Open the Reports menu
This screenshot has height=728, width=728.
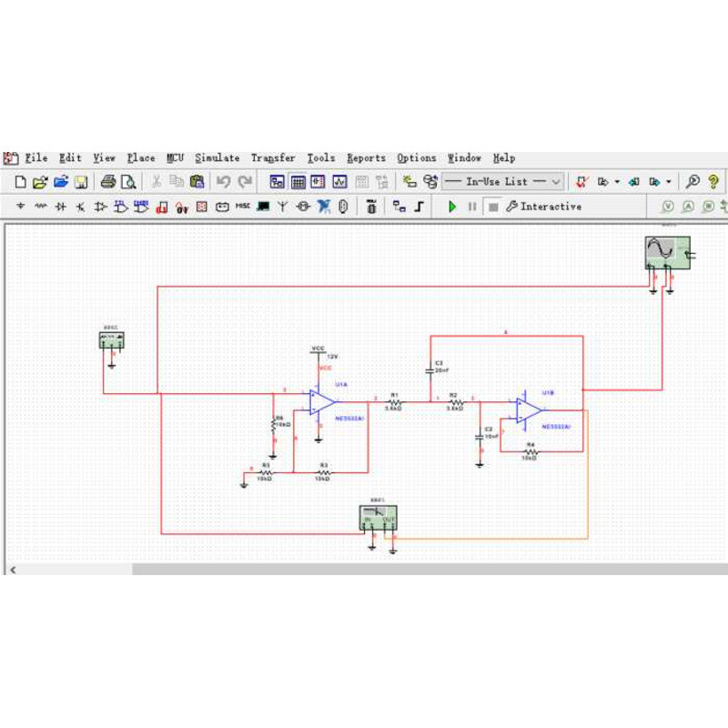(x=367, y=158)
